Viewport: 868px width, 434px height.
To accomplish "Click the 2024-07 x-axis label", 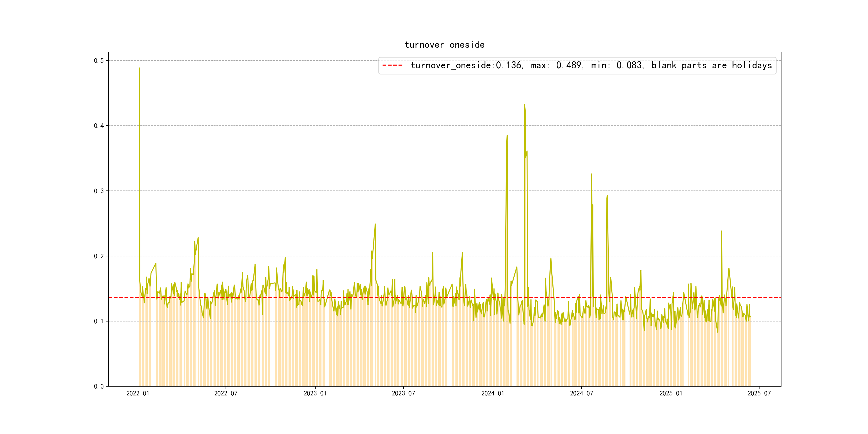I will [x=581, y=393].
